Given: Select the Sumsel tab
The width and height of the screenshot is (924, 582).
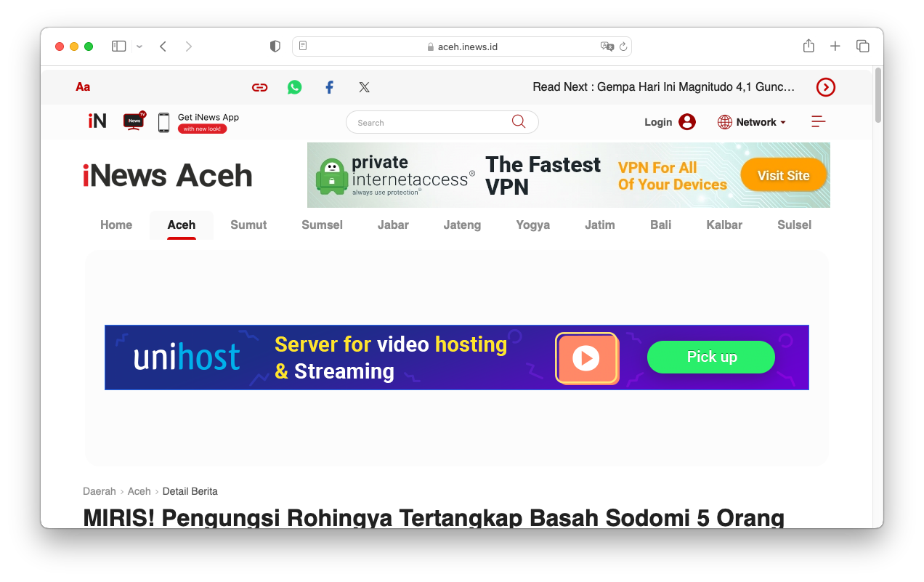Looking at the screenshot, I should pos(322,225).
